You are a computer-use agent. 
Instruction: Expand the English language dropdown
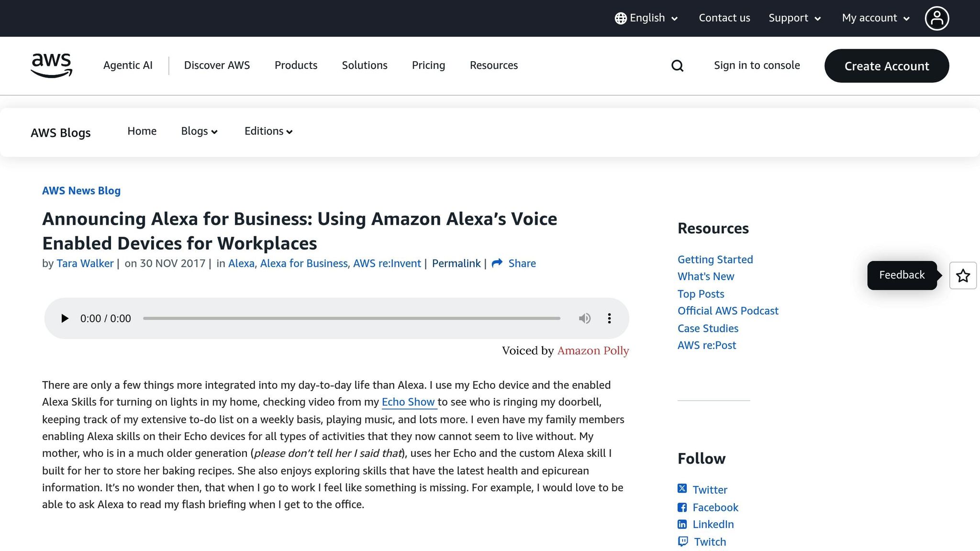(646, 18)
